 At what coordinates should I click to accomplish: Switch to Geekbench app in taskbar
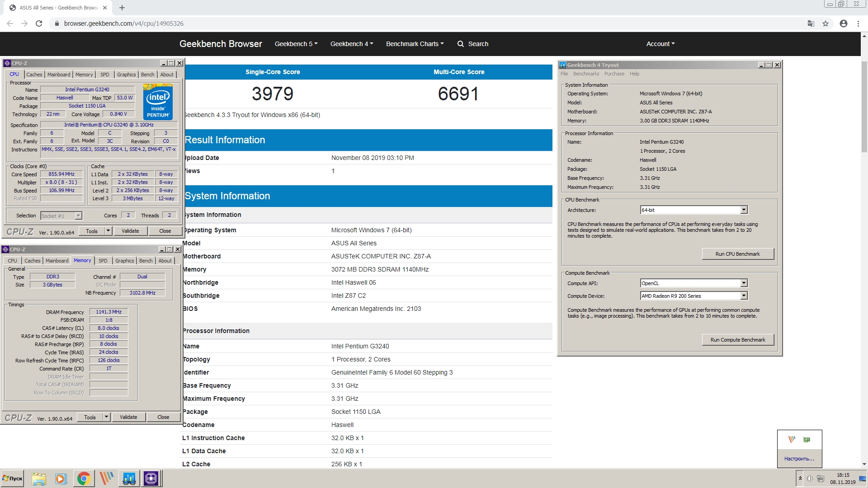coord(129,479)
